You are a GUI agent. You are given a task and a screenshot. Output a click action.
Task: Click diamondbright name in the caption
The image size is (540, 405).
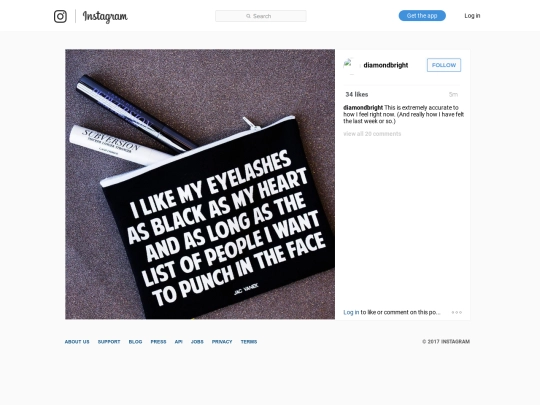click(x=363, y=107)
